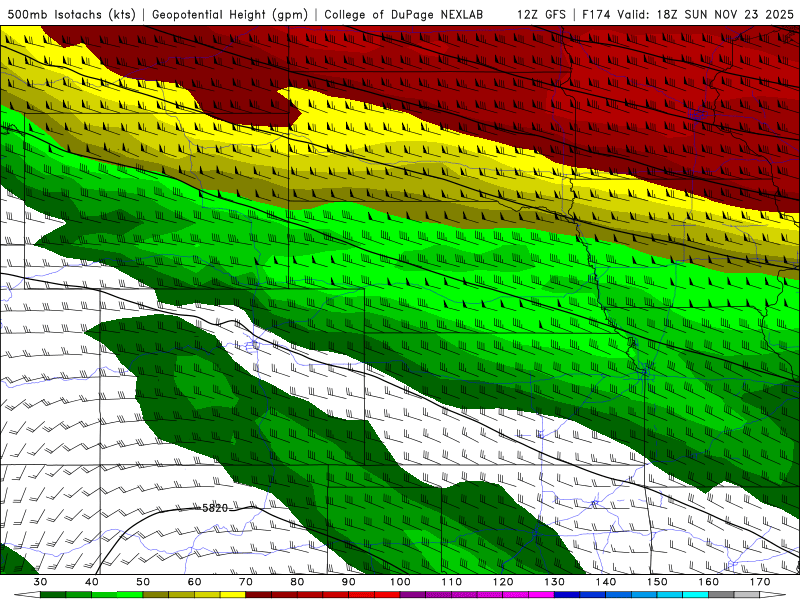Click the 120 label on the color scale

[x=503, y=582]
